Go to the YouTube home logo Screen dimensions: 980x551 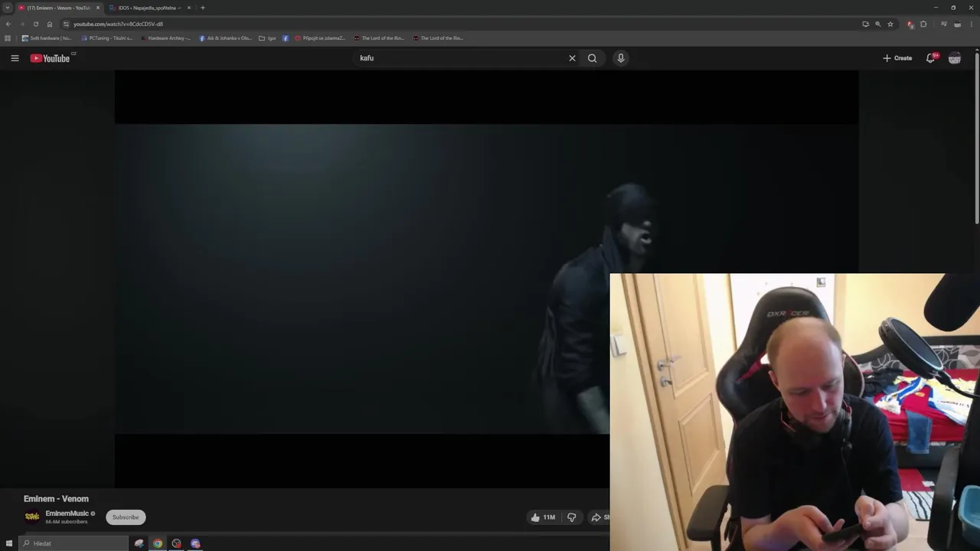pos(50,58)
